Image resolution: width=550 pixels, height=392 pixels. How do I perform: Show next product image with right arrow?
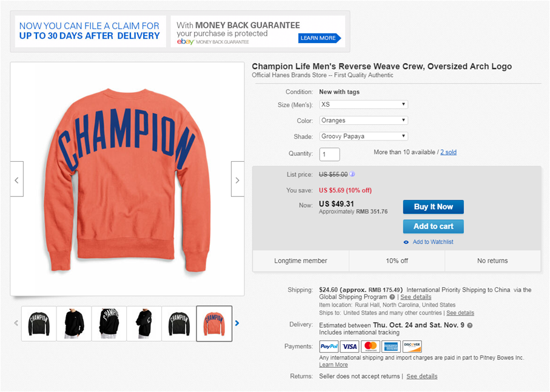(x=238, y=179)
